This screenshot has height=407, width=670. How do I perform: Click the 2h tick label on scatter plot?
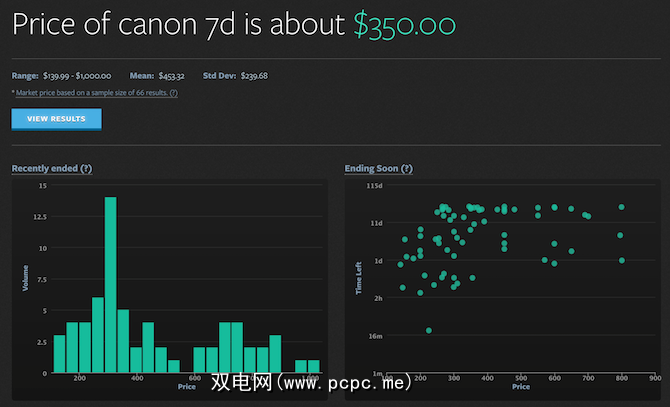tap(378, 298)
